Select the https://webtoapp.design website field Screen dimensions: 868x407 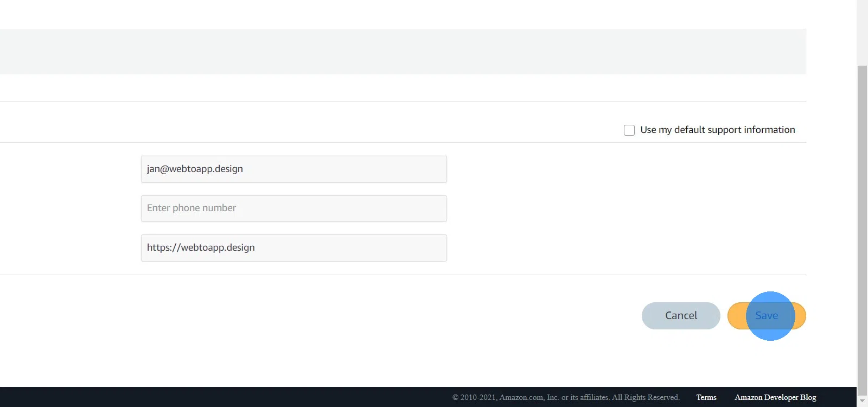pos(293,248)
